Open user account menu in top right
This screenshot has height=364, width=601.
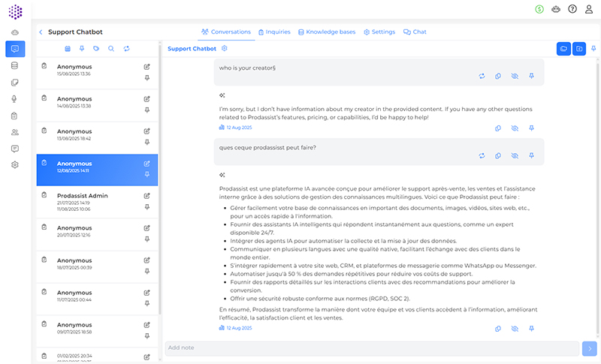[x=589, y=9]
